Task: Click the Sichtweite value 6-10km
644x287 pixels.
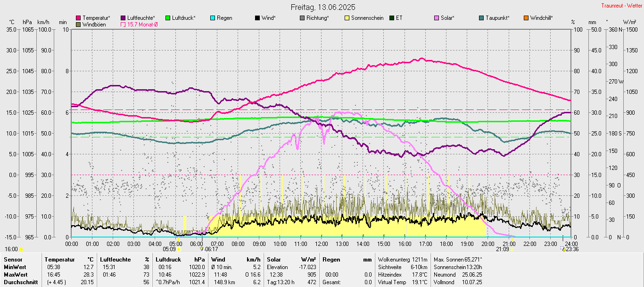Action: (419, 267)
